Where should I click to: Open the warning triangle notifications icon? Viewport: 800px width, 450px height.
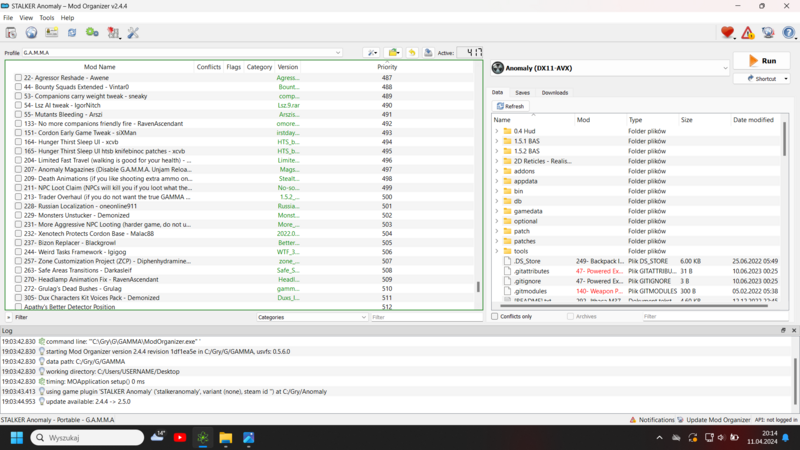click(747, 33)
